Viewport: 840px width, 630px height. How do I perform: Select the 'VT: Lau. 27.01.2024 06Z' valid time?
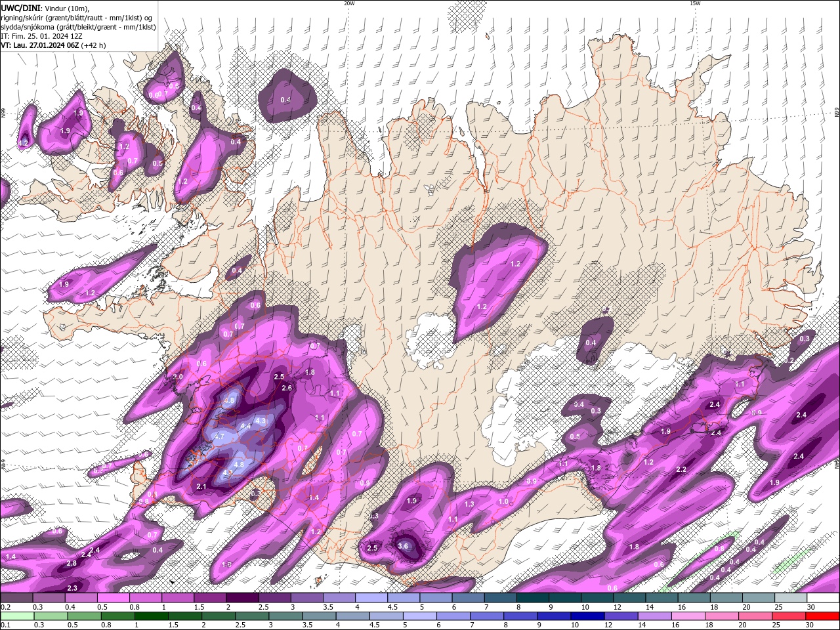click(40, 45)
